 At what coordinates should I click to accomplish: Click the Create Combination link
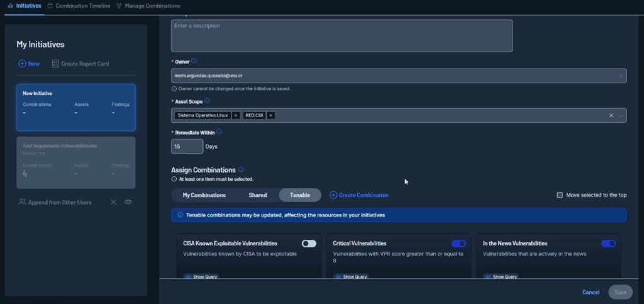click(359, 195)
